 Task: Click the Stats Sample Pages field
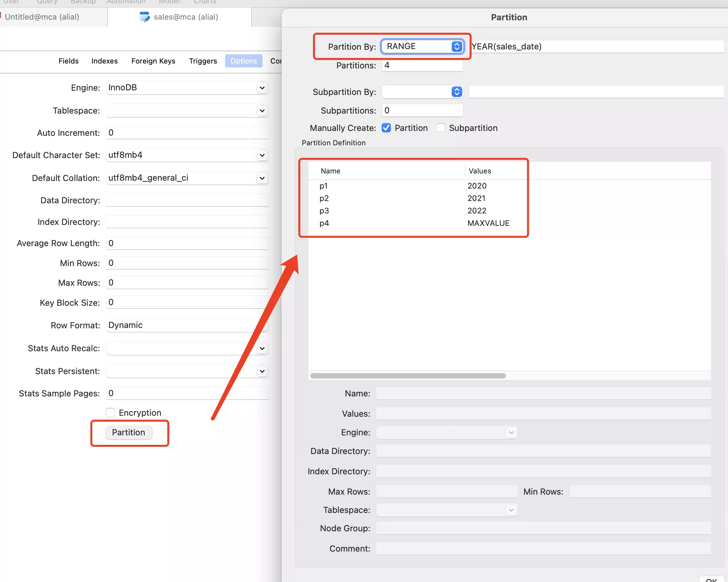point(188,393)
